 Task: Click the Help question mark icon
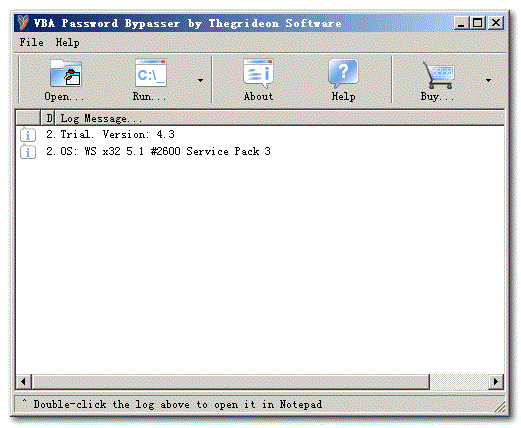click(343, 73)
